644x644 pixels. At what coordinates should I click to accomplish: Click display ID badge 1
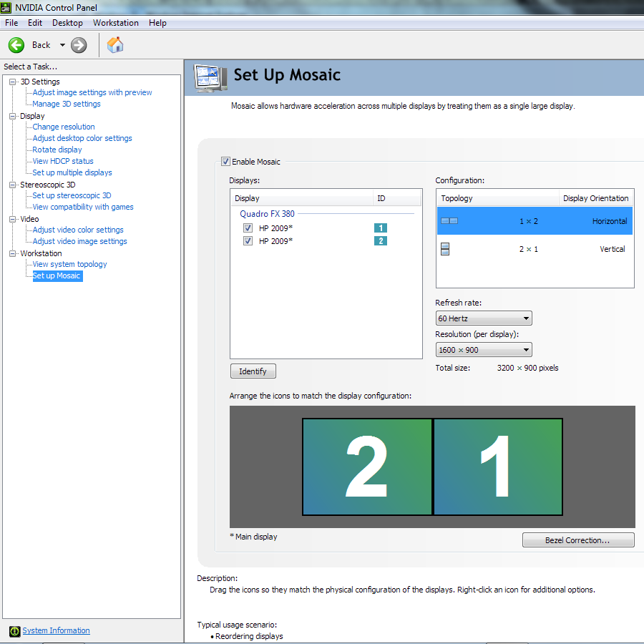(x=381, y=228)
